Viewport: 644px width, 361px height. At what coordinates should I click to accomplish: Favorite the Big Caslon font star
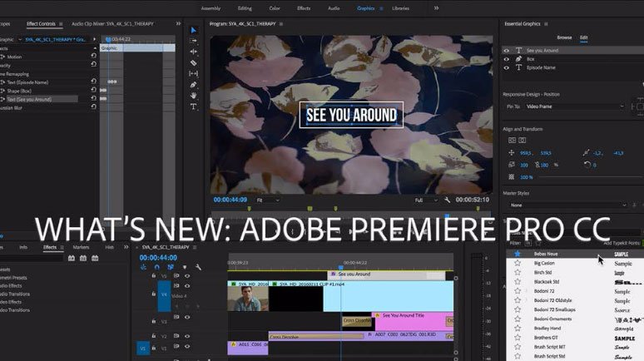(518, 263)
